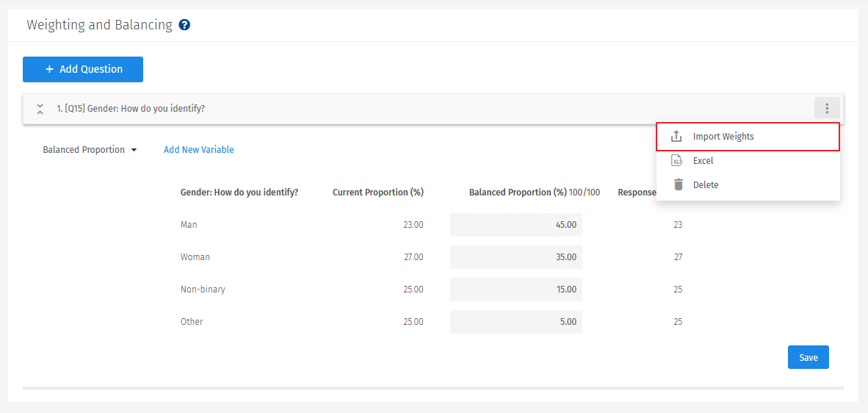Open the three-dot options menu
868x413 pixels.
click(x=827, y=109)
